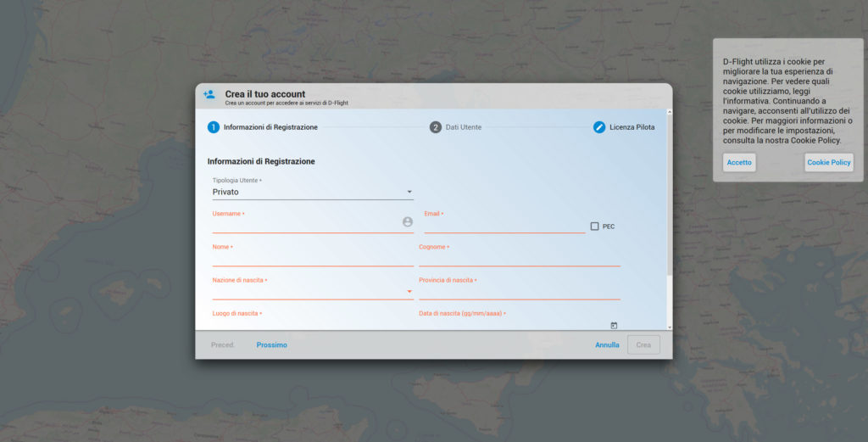Click the add-user icon in dialog header
The height and width of the screenshot is (442, 868).
pos(209,94)
